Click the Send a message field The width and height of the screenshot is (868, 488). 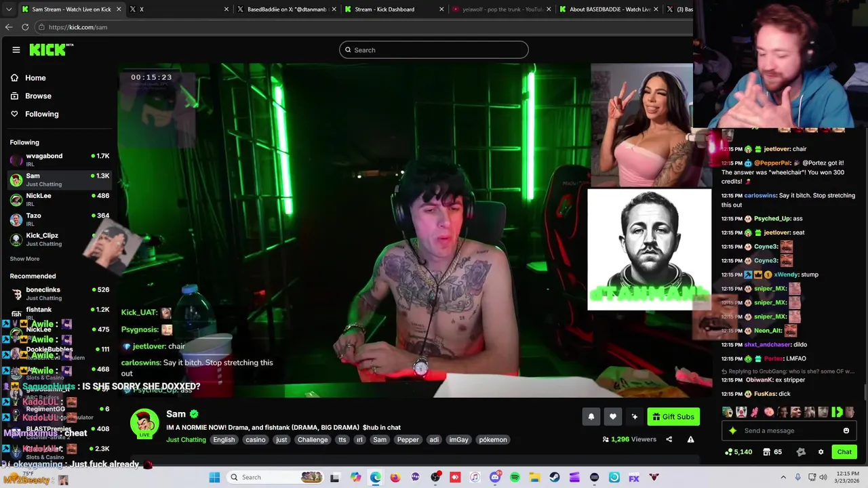tap(789, 430)
